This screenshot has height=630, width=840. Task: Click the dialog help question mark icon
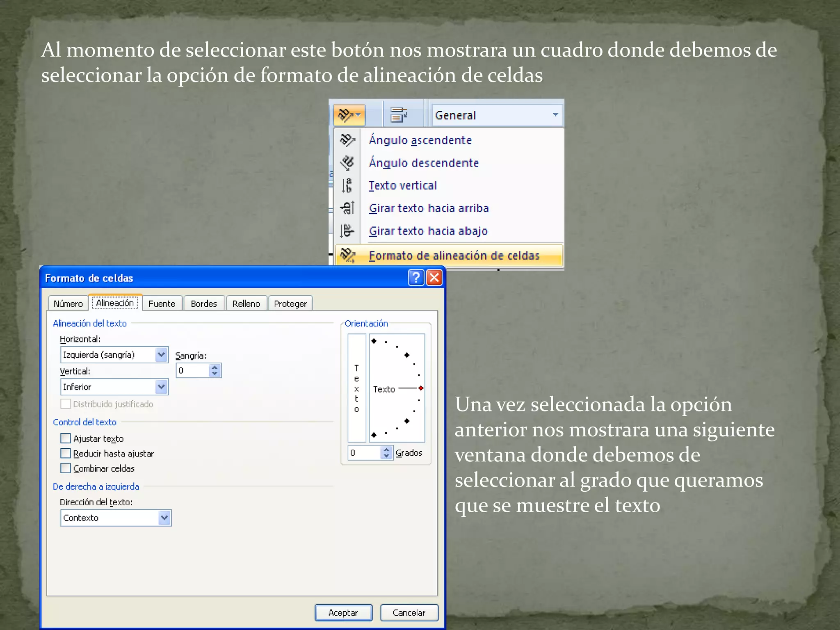(415, 278)
